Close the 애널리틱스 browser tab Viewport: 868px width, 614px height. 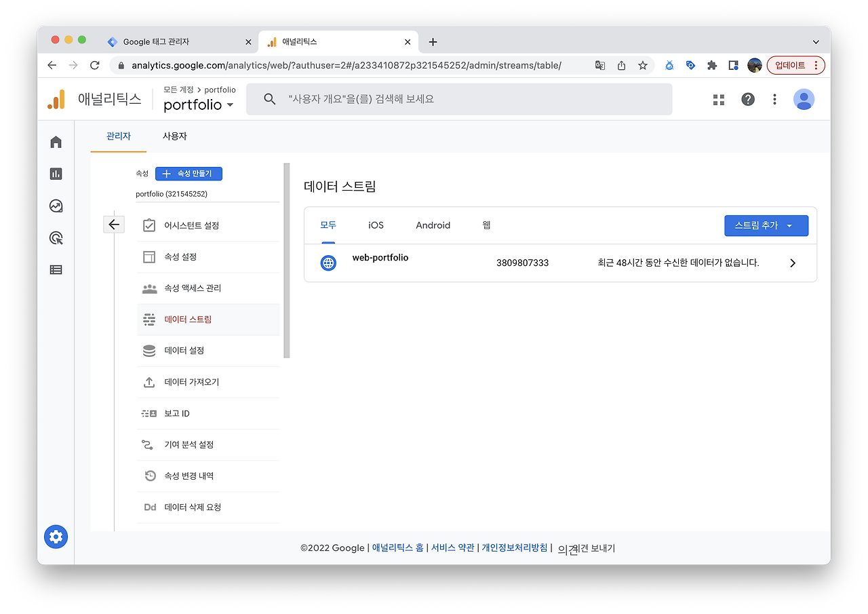coord(408,42)
